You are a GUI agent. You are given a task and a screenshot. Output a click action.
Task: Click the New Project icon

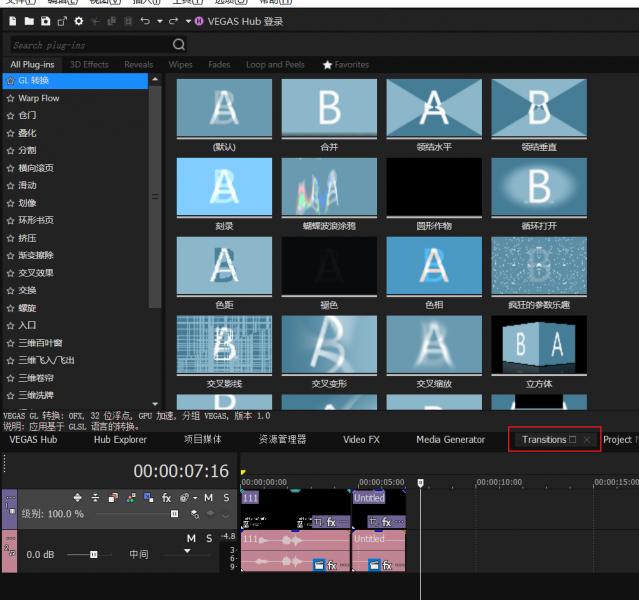[12, 21]
